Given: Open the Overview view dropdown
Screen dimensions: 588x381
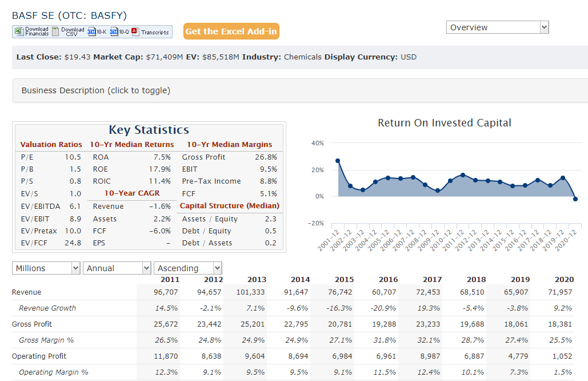Looking at the screenshot, I should pyautogui.click(x=497, y=27).
